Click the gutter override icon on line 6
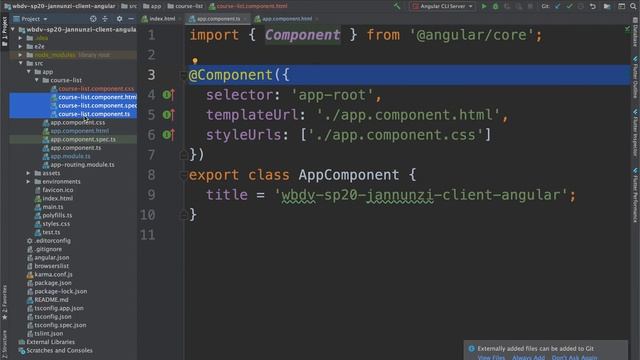The height and width of the screenshot is (360, 640). (169, 135)
